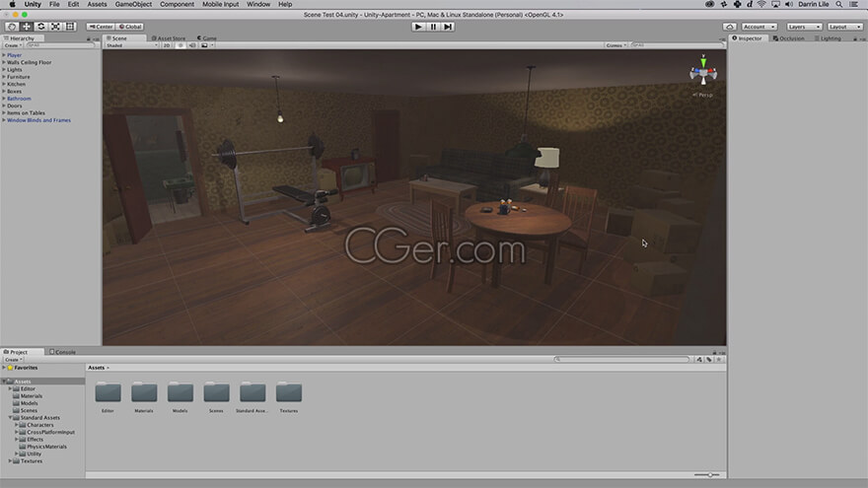Expand the Characters folder

pos(17,425)
